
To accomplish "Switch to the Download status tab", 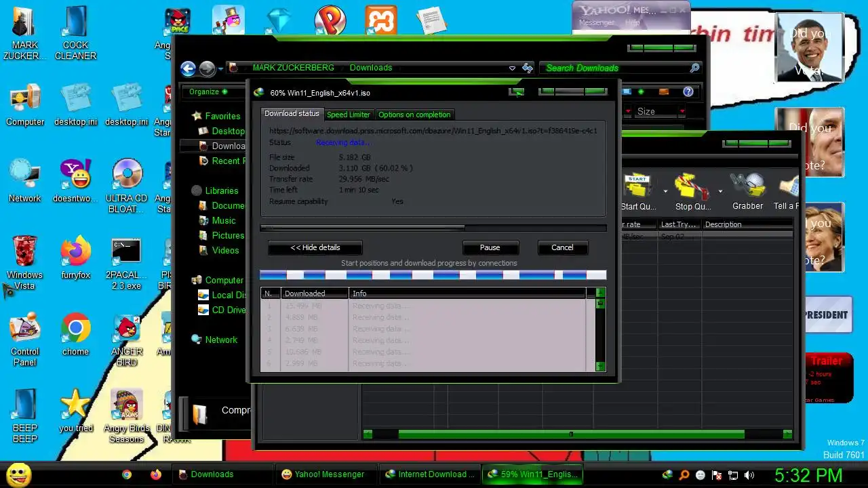I will (x=292, y=114).
